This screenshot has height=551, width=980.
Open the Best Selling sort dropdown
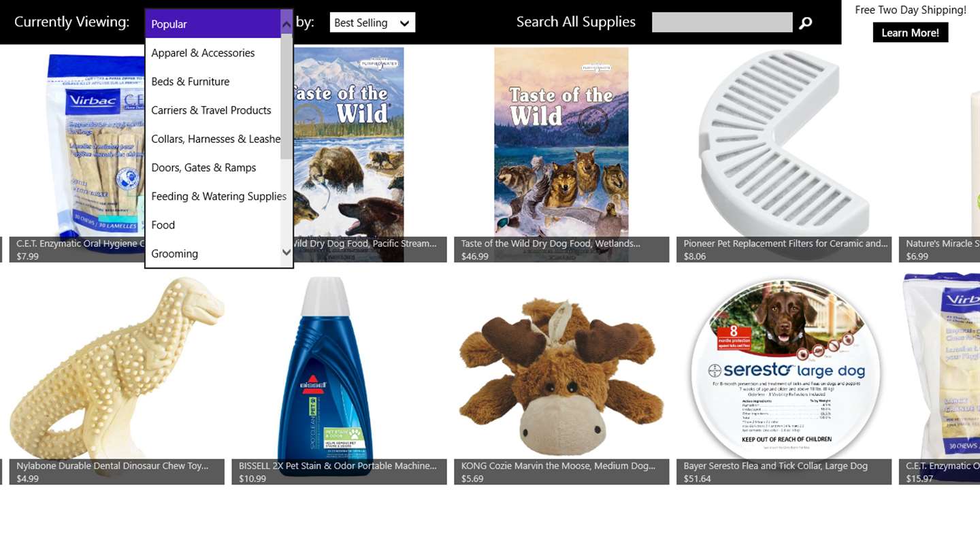[372, 22]
